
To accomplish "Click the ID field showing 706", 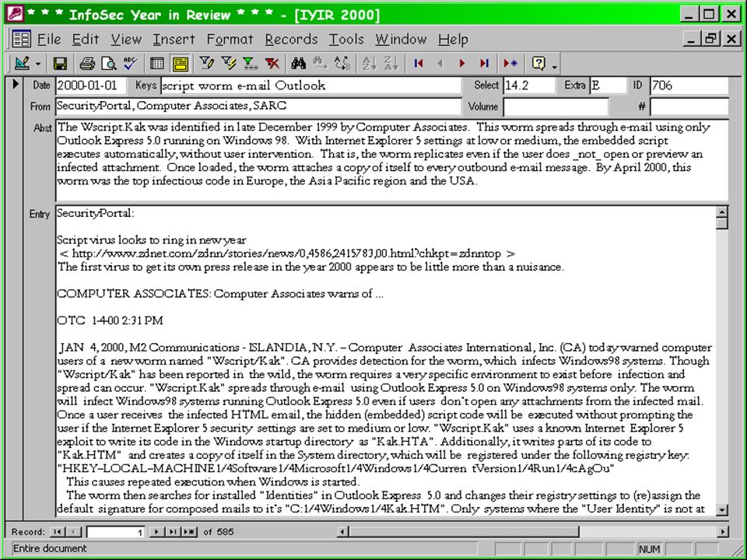I will (689, 86).
